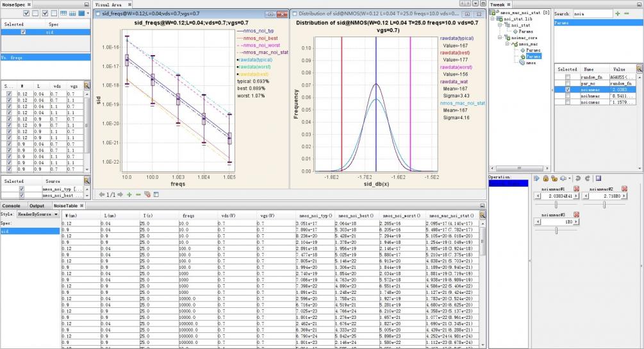The image size is (644, 349).
Task: Remove the noiammac#1 tweak with red X
Action: pyautogui.click(x=576, y=189)
